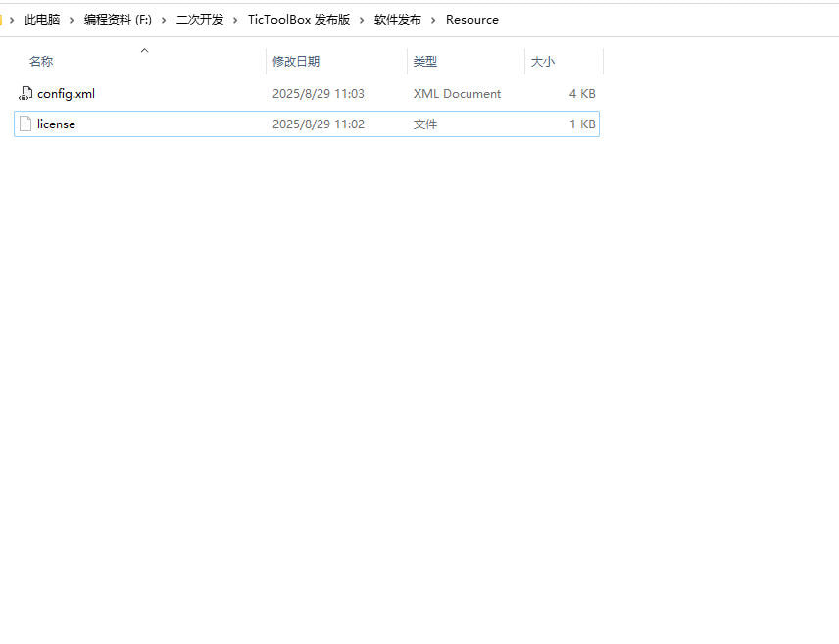Open the chevron before Resource

pyautogui.click(x=434, y=20)
